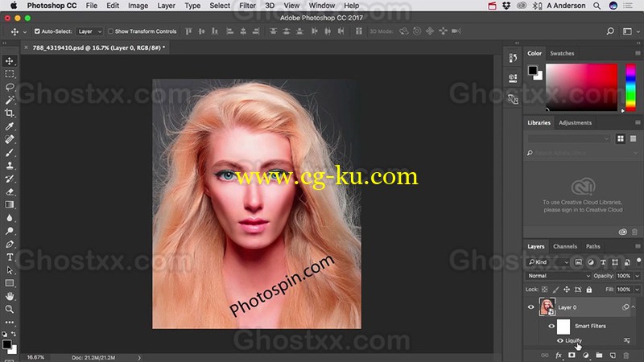Select the Zoom tool
The height and width of the screenshot is (362, 644).
[x=10, y=310]
